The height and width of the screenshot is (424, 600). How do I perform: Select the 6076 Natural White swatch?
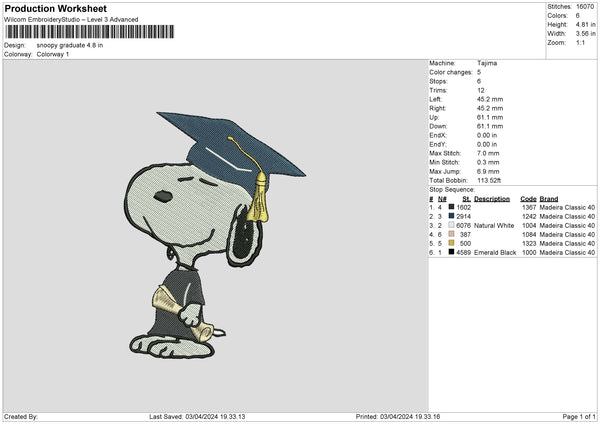[x=452, y=225]
